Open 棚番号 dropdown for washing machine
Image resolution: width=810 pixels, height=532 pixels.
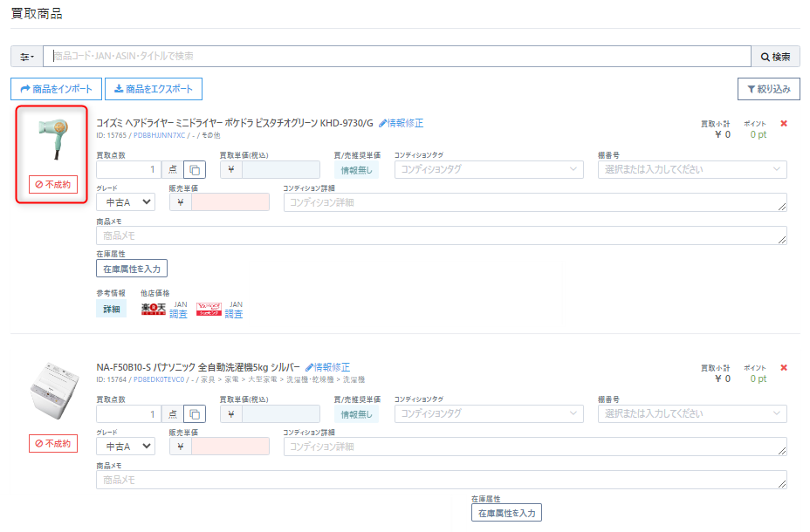[692, 413]
